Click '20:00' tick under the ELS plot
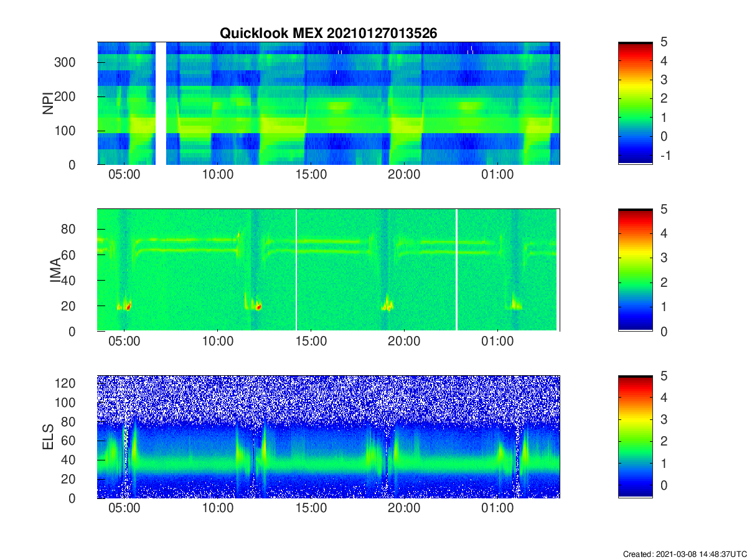Viewport: 747px width, 560px height. pyautogui.click(x=404, y=508)
